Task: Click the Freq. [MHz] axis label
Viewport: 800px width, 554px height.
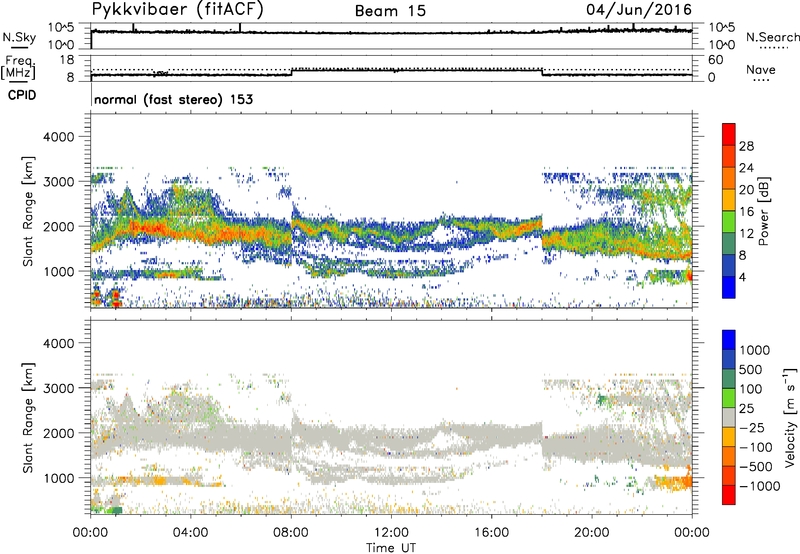Action: [x=18, y=68]
